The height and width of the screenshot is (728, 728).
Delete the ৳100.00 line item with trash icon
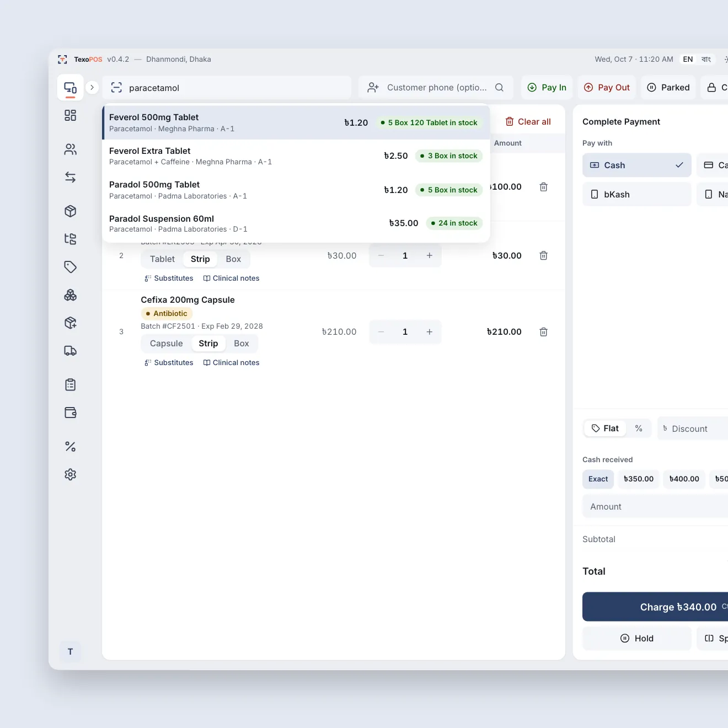[543, 187]
